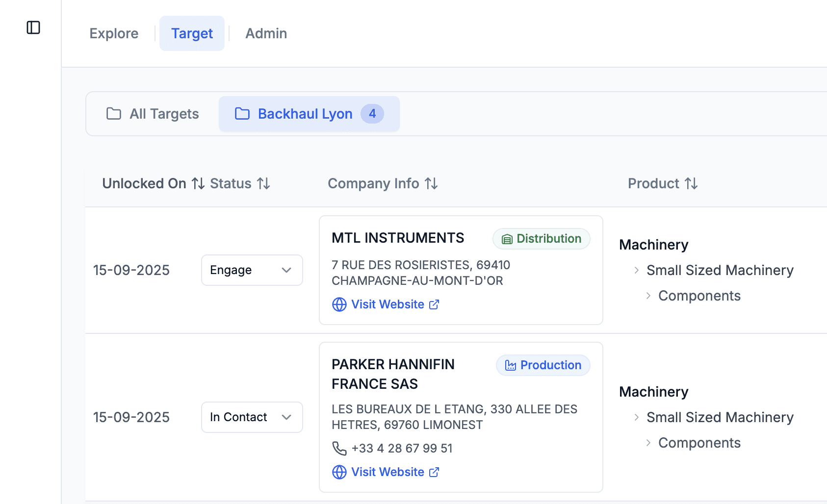Click the globe icon for MTL Instruments
The image size is (827, 504).
click(339, 304)
